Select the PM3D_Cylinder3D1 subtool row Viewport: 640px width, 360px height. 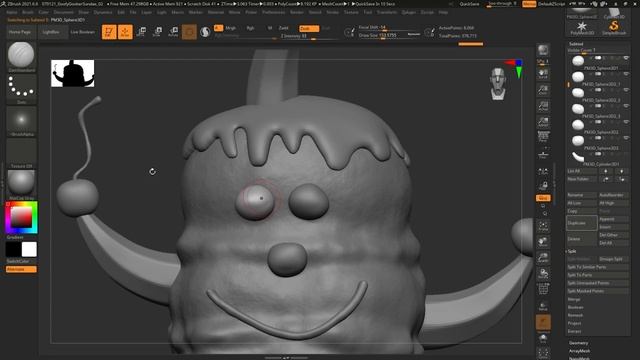click(598, 158)
